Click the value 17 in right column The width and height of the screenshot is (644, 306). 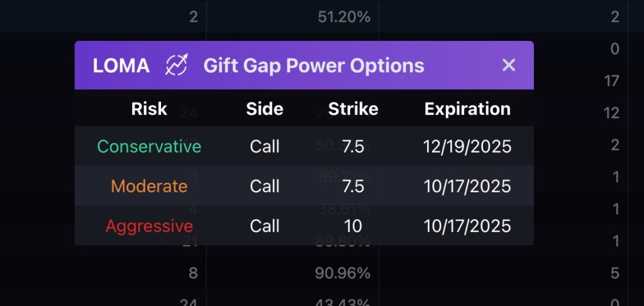(x=611, y=81)
